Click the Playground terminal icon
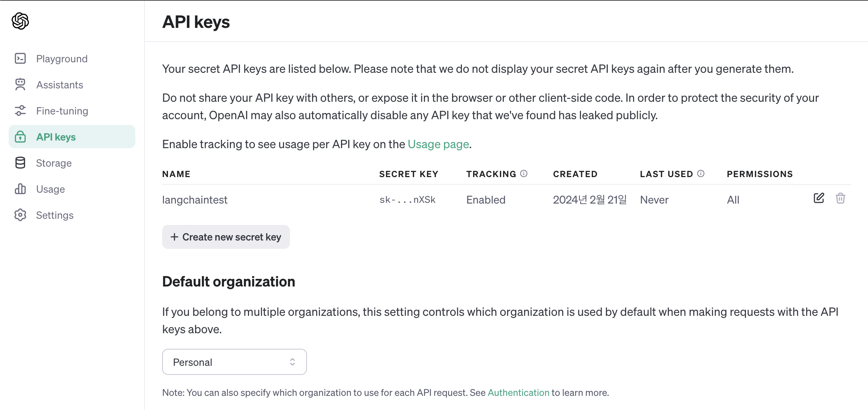Screen dimensions: 868x410 [x=20, y=58]
